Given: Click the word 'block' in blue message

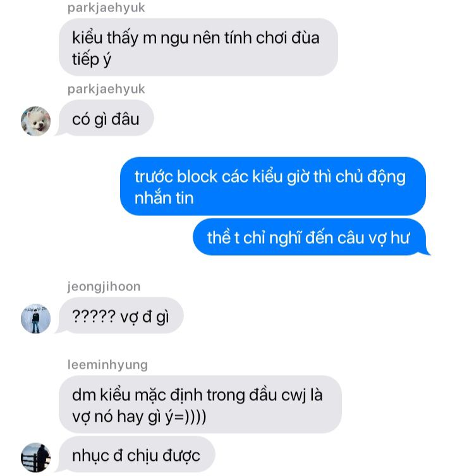Looking at the screenshot, I should click(197, 176).
